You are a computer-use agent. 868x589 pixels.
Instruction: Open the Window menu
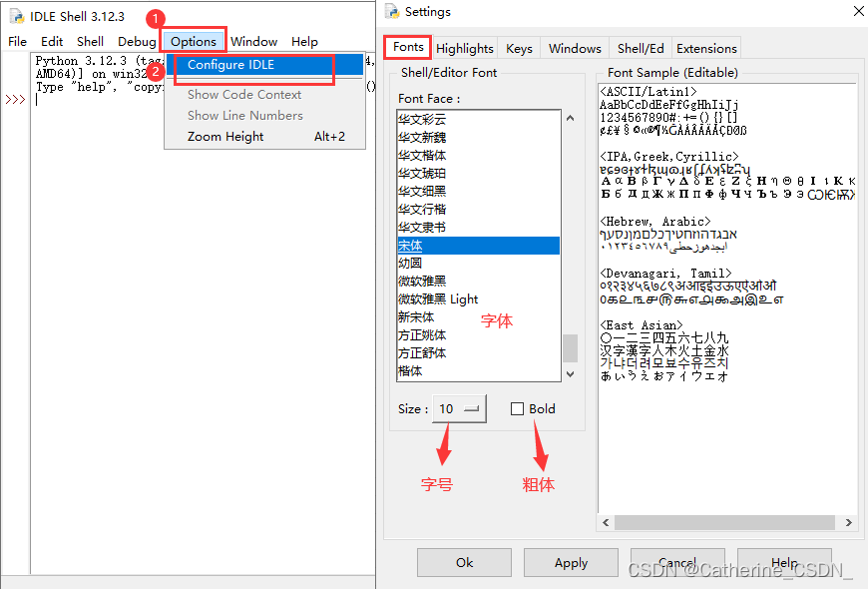[253, 42]
